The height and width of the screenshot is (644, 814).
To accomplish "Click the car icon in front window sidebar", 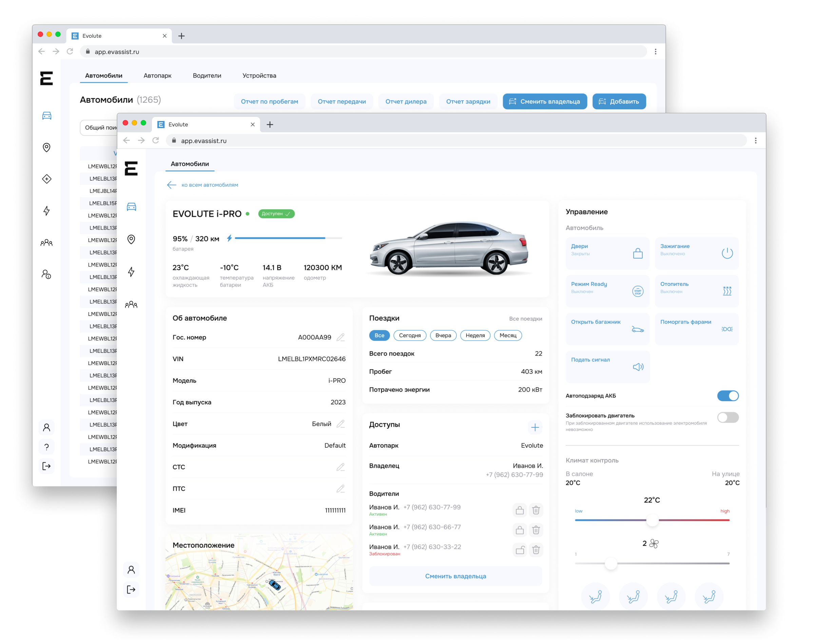I will [131, 207].
